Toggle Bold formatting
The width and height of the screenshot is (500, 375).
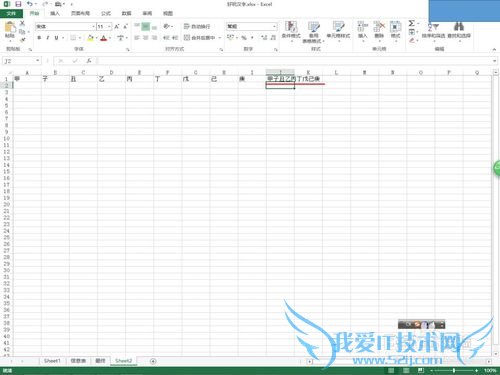(39, 38)
